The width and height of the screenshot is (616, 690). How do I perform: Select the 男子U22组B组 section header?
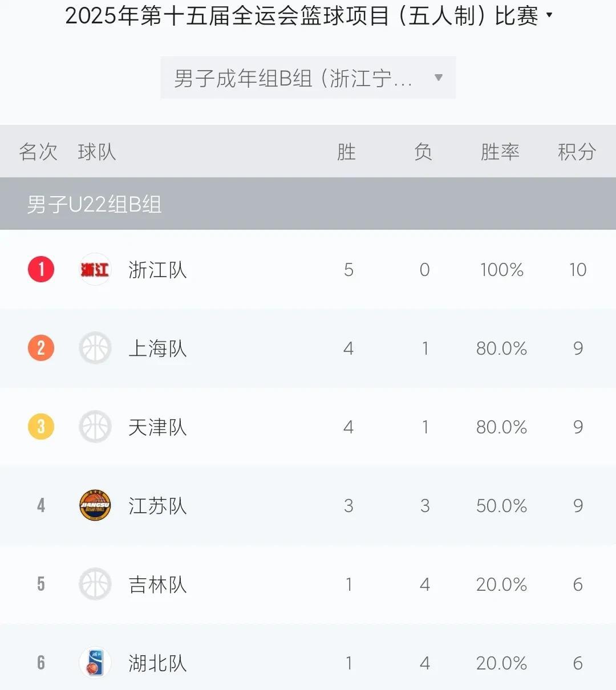tap(308, 204)
